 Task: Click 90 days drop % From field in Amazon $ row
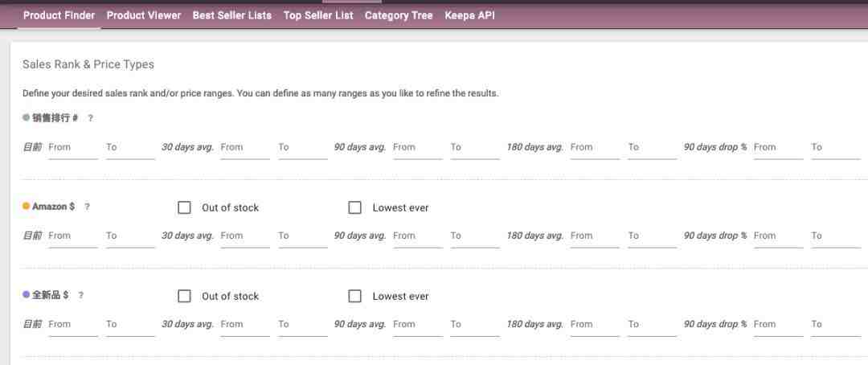pos(778,236)
